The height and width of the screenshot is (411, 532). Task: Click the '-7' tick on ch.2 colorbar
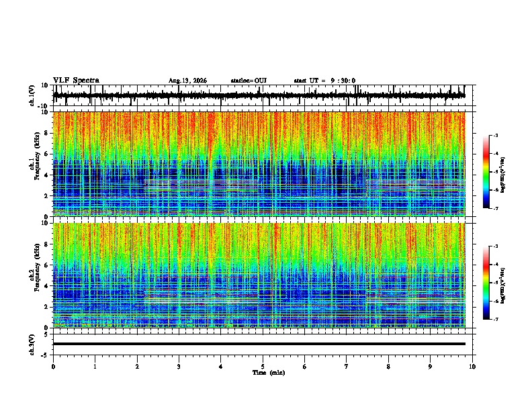pos(495,319)
